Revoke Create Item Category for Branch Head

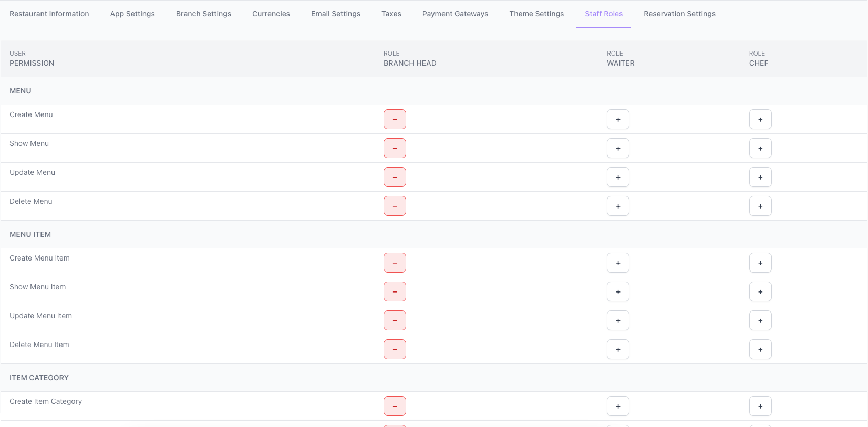pos(395,406)
